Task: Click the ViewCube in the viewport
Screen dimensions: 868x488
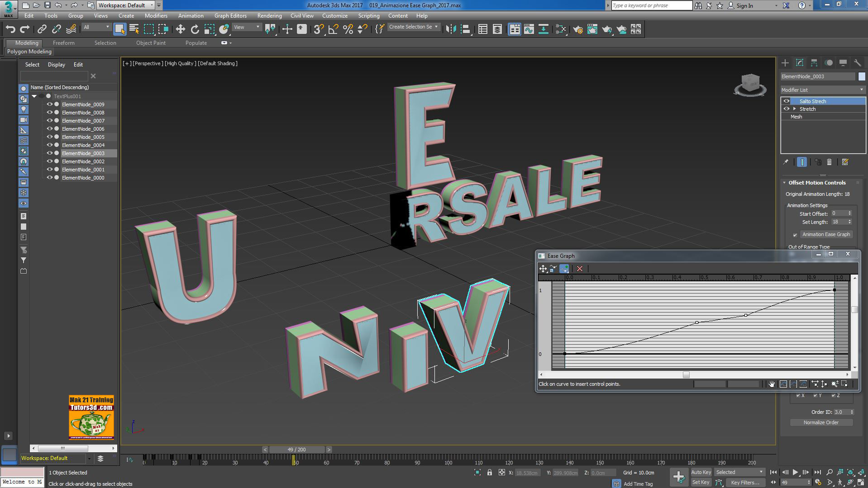Action: pos(750,85)
